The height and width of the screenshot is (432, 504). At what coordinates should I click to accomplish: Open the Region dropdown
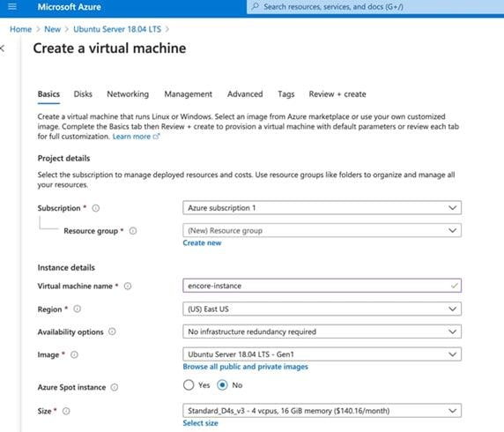(x=322, y=309)
